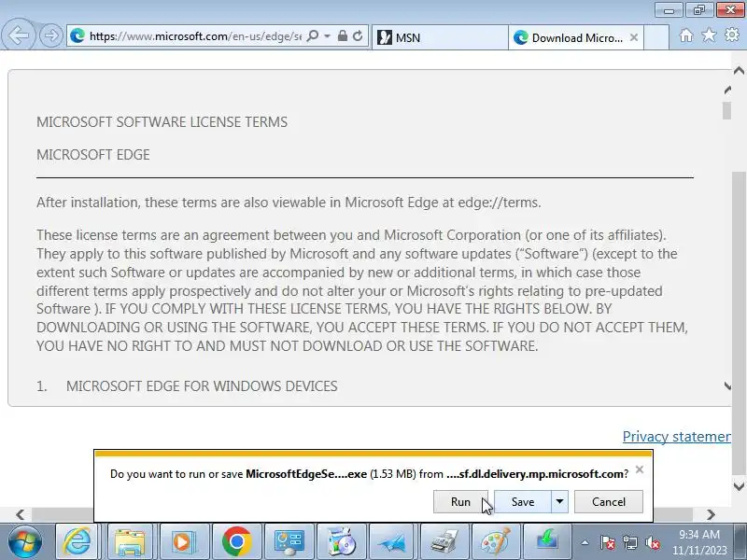The width and height of the screenshot is (747, 560).
Task: Click Run in the download prompt
Action: coord(460,502)
